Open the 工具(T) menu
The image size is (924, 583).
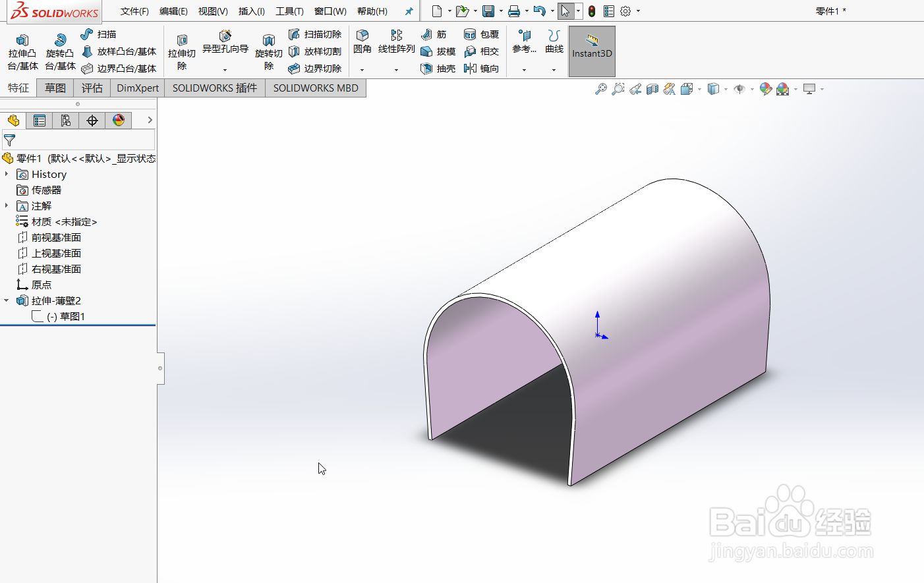pyautogui.click(x=289, y=11)
